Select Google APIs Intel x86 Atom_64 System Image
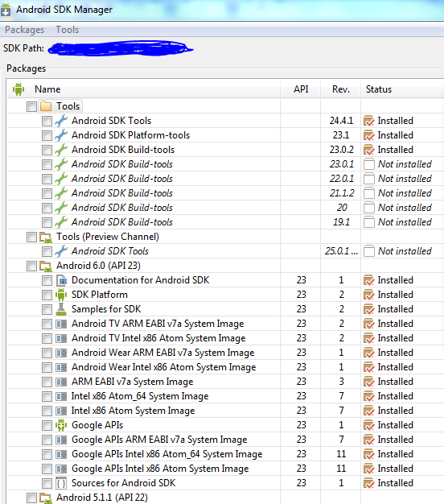The image size is (444, 504). pos(224,454)
